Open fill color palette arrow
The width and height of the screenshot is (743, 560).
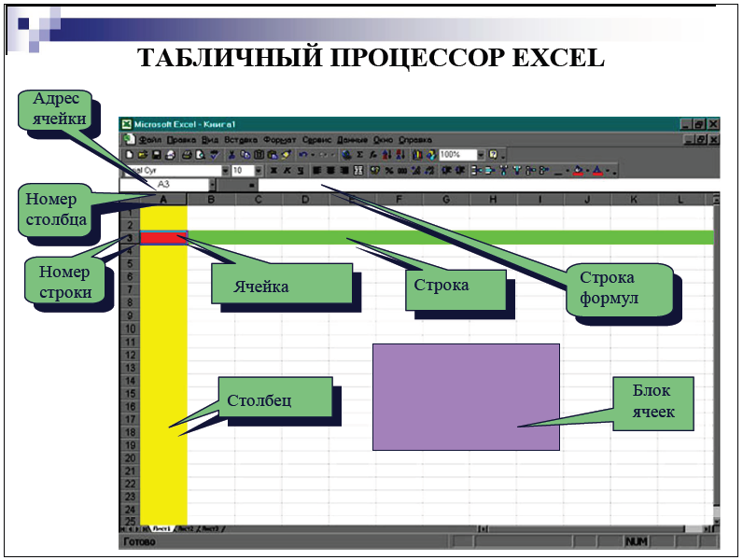coord(587,171)
